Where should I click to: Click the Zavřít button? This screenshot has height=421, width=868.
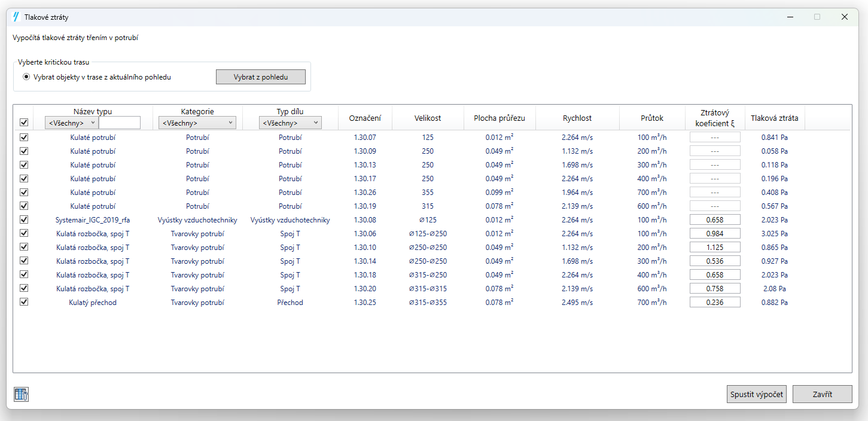pos(822,395)
